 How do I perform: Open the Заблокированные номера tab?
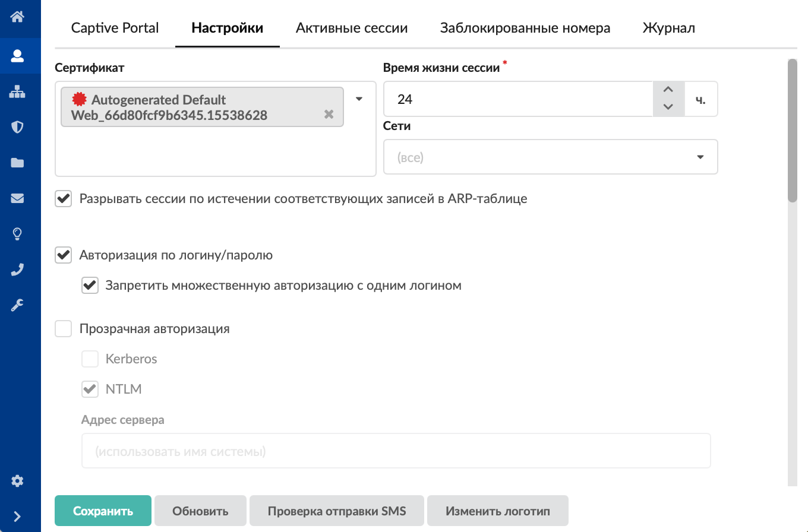(x=525, y=28)
